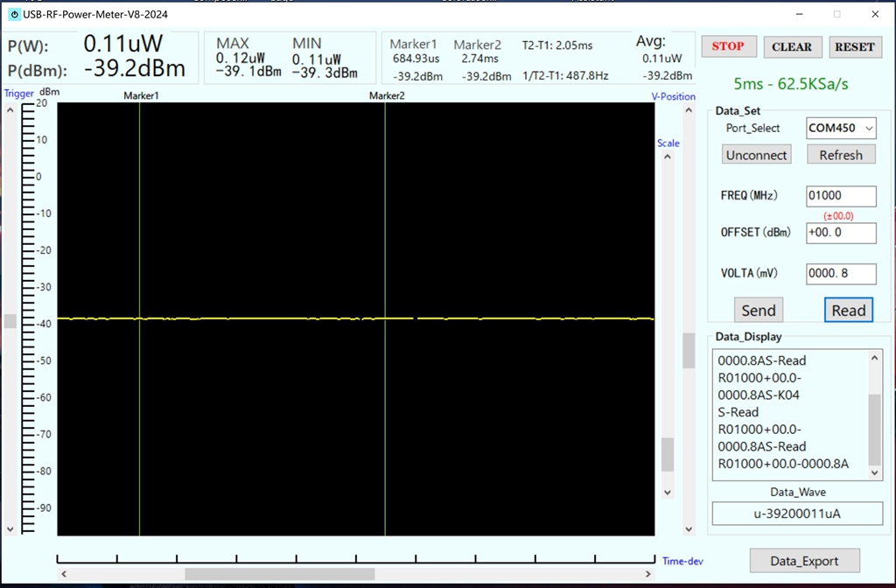Open the Port_Select COM450 dropdown
896x588 pixels.
[x=841, y=128]
